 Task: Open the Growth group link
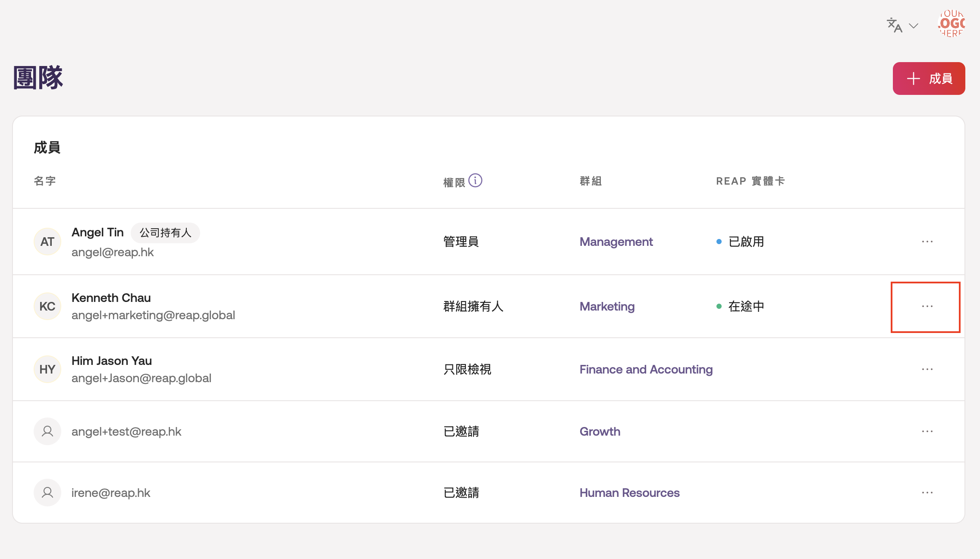[600, 431]
